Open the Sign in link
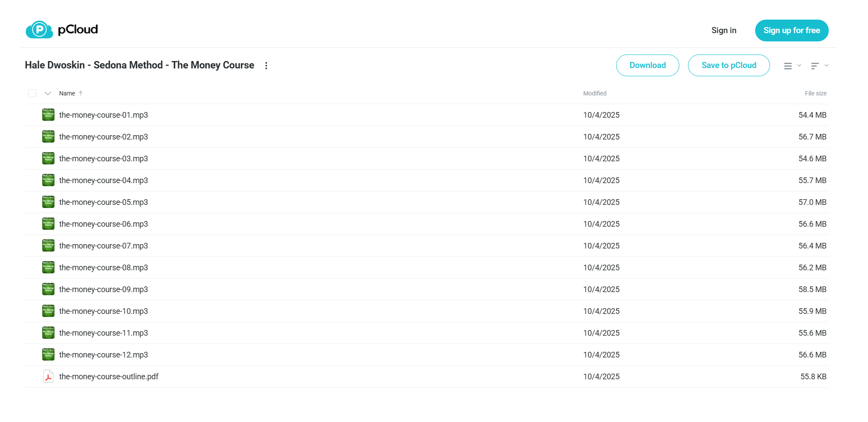Screen dimensions: 868x422 point(724,31)
